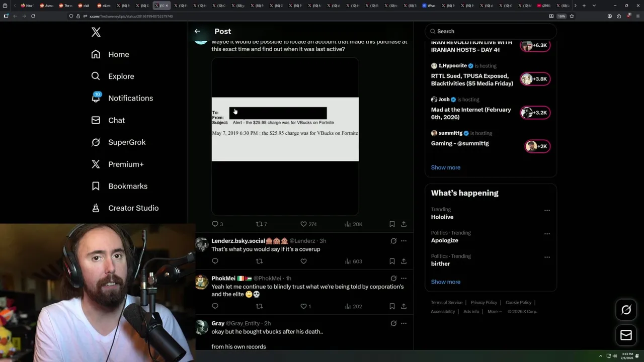
Task: Open more options for Hololive trend
Action: click(x=547, y=211)
